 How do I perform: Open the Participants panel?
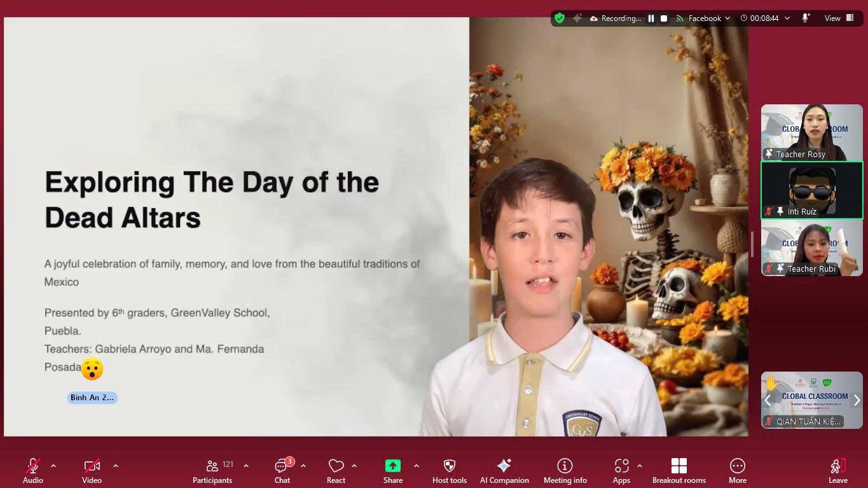click(x=212, y=471)
